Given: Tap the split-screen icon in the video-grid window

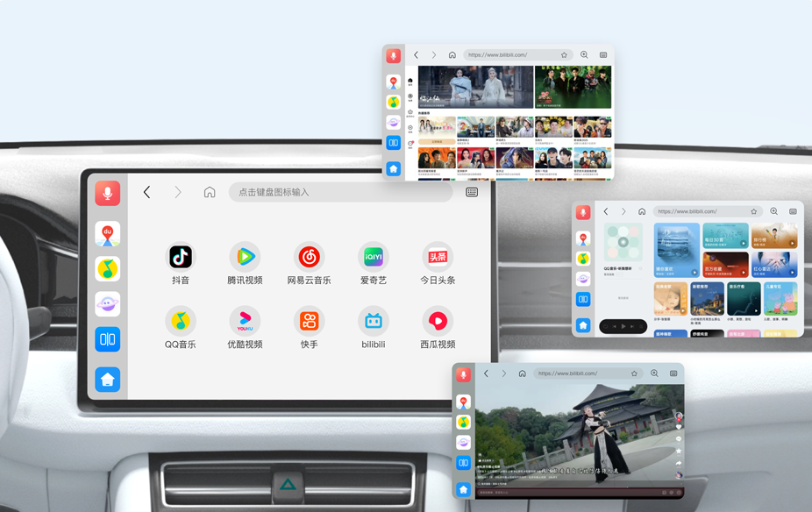Looking at the screenshot, I should 394,143.
